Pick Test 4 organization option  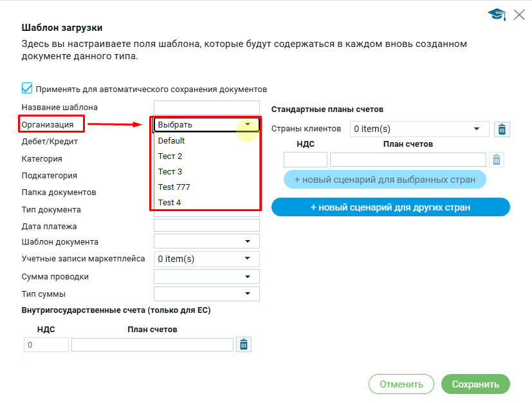tap(169, 203)
